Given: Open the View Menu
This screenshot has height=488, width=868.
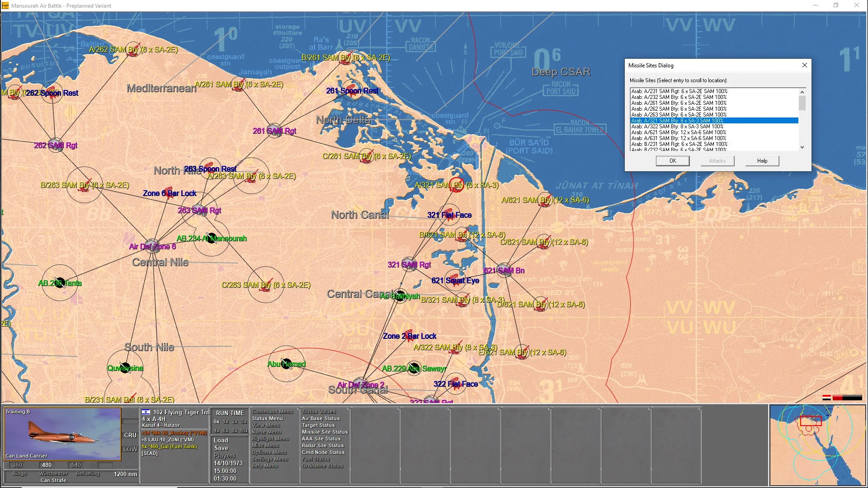Looking at the screenshot, I should [266, 426].
